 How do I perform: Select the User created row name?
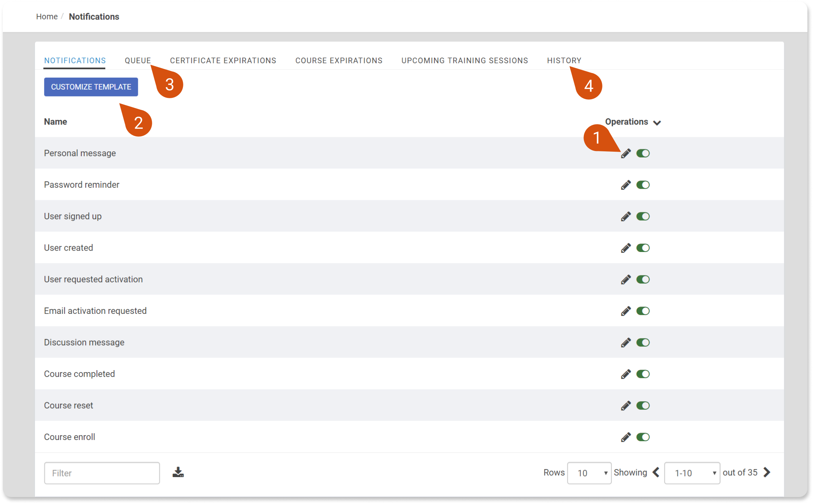click(x=69, y=248)
